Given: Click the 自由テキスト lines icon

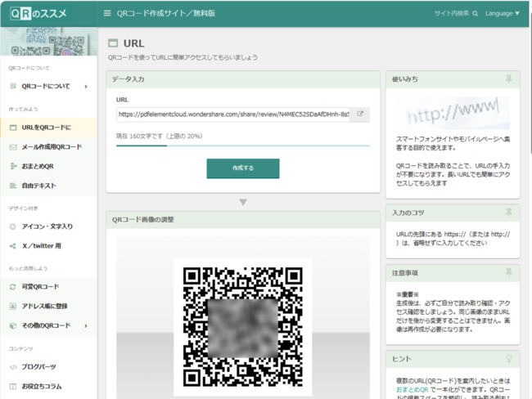Looking at the screenshot, I should 13,186.
